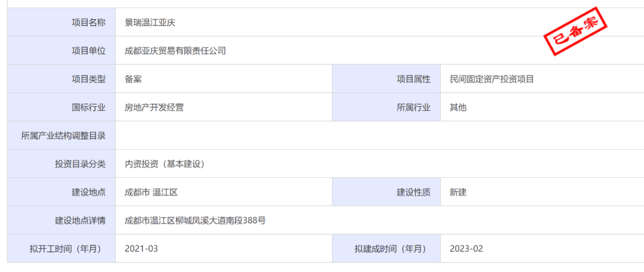
Task: Click the planned completion date 2023-02
Action: tap(466, 249)
